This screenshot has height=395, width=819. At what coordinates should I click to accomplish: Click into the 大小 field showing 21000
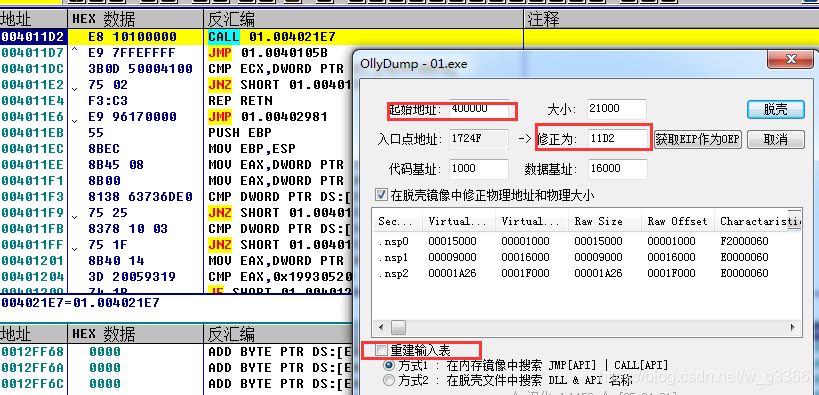[x=617, y=109]
